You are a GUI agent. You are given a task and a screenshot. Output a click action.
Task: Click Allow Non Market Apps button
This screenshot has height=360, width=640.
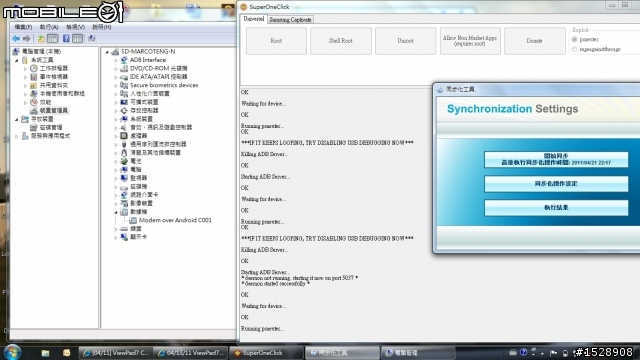[470, 41]
